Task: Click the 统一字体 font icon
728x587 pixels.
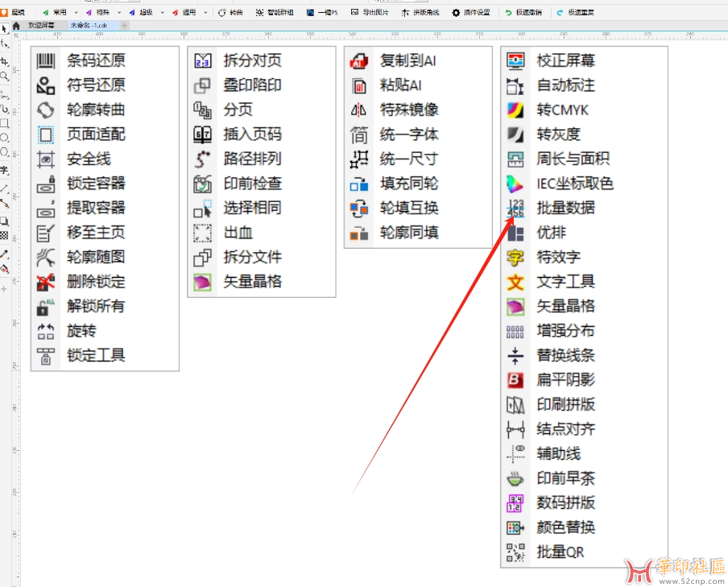Action: (359, 134)
